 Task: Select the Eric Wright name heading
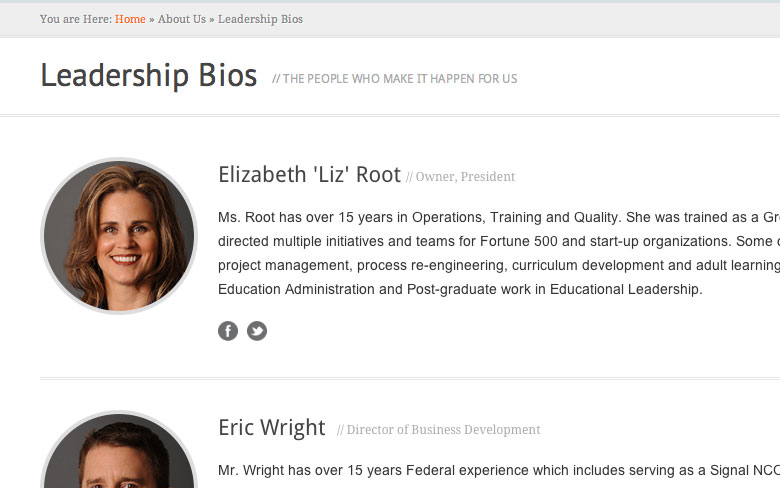tap(272, 427)
